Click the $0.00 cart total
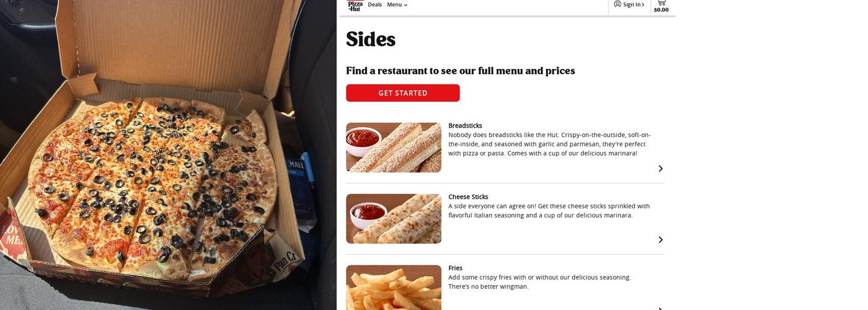868x310 pixels. [x=661, y=10]
